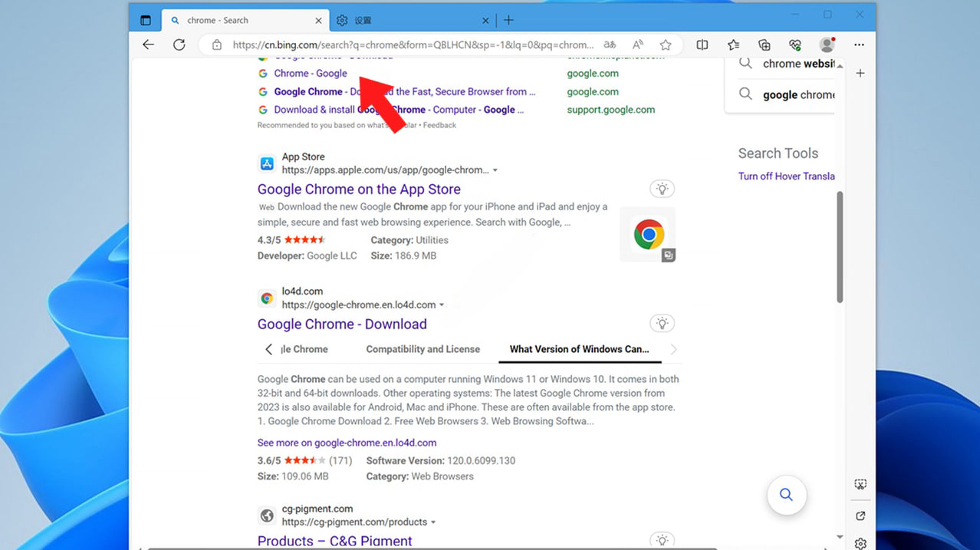This screenshot has height=550, width=980.
Task: Click the address bar URL field
Action: (413, 44)
